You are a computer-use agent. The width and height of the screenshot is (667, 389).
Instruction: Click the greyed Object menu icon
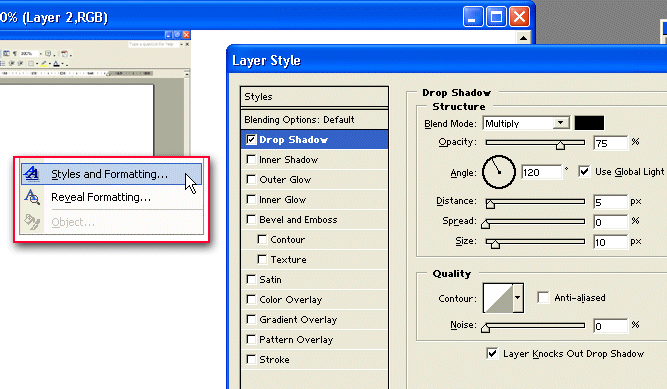coord(32,222)
